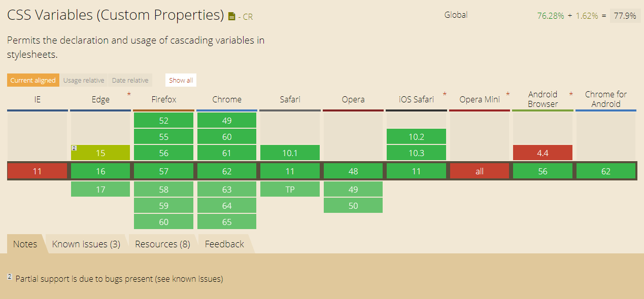Viewport: 644px width, 299px height.
Task: Click the iOS Safari column header
Action: click(x=416, y=99)
